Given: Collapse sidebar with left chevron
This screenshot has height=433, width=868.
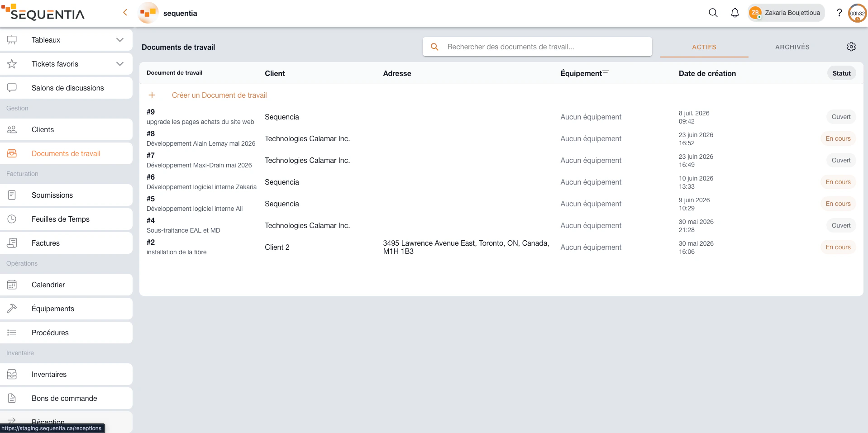Looking at the screenshot, I should (125, 13).
